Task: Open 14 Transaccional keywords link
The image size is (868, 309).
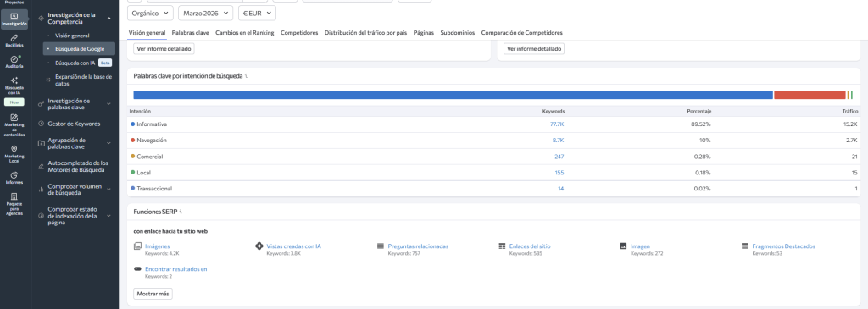Action: tap(561, 189)
